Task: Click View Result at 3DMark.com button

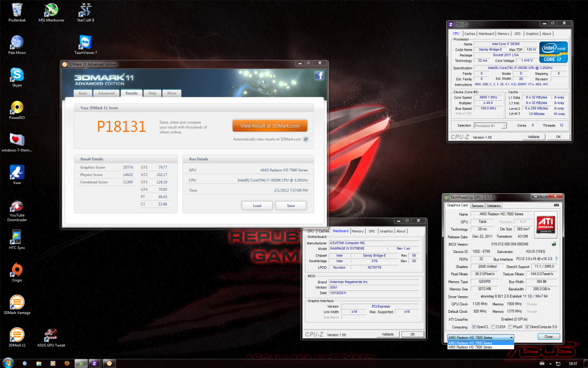Action: point(270,126)
